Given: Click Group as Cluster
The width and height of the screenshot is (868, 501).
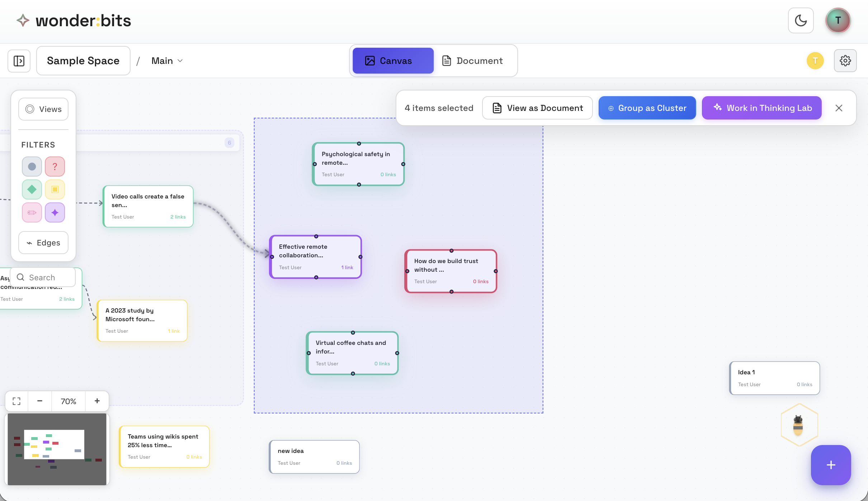Looking at the screenshot, I should pyautogui.click(x=647, y=108).
